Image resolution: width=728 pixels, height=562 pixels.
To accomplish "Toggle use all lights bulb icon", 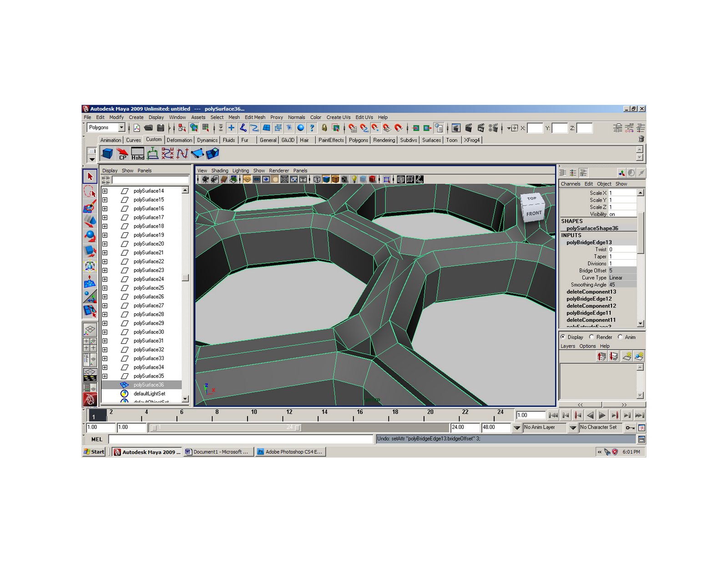I will tap(354, 180).
